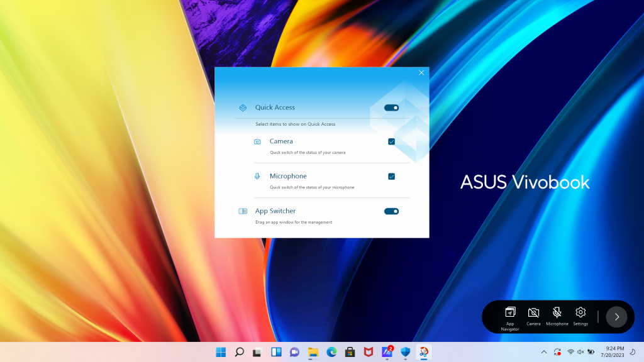Click the Microphone icon in settings list

point(257,176)
